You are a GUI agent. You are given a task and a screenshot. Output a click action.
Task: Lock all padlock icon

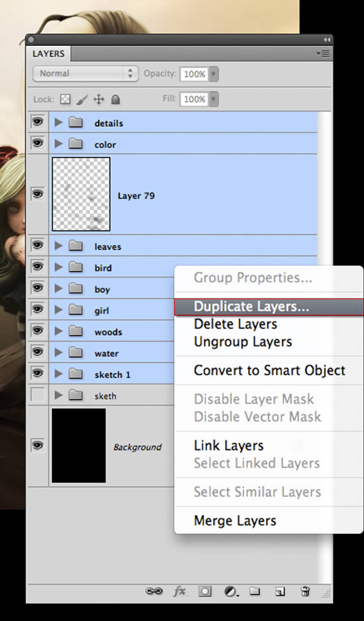point(115,99)
